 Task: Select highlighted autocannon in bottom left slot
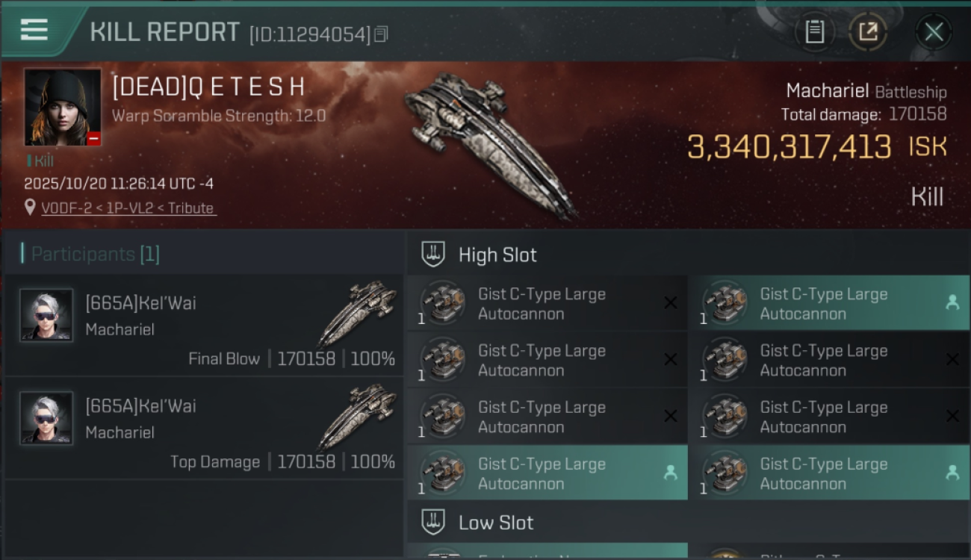click(547, 473)
